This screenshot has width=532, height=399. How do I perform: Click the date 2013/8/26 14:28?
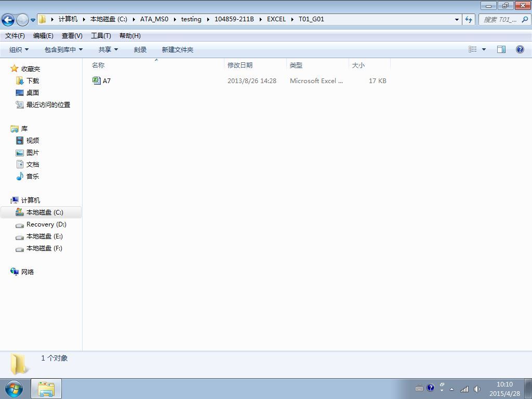(252, 81)
